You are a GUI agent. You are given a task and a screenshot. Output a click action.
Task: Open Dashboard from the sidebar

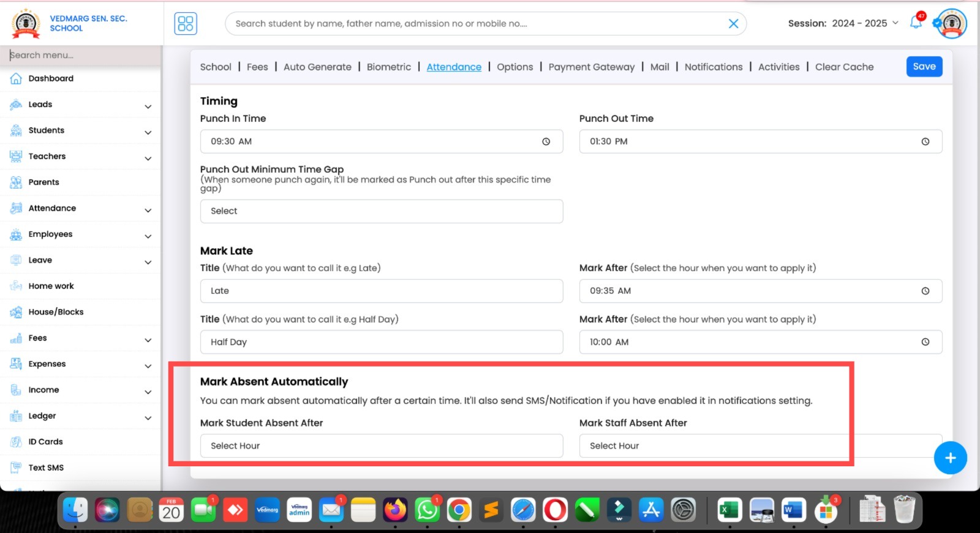[x=51, y=78]
